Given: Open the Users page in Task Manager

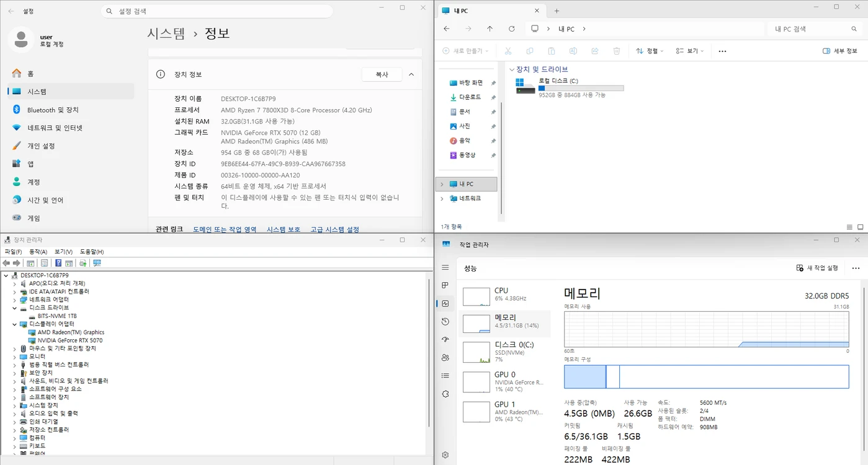Looking at the screenshot, I should point(445,358).
